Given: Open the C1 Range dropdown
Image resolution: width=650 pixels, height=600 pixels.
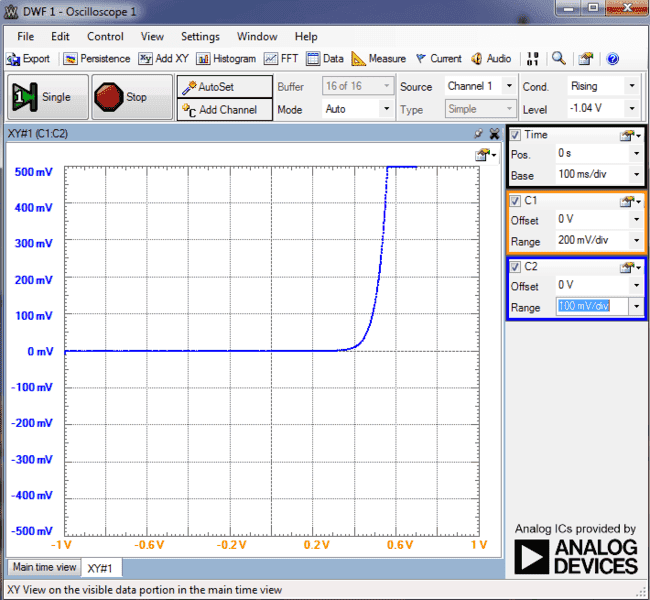Looking at the screenshot, I should tap(636, 241).
